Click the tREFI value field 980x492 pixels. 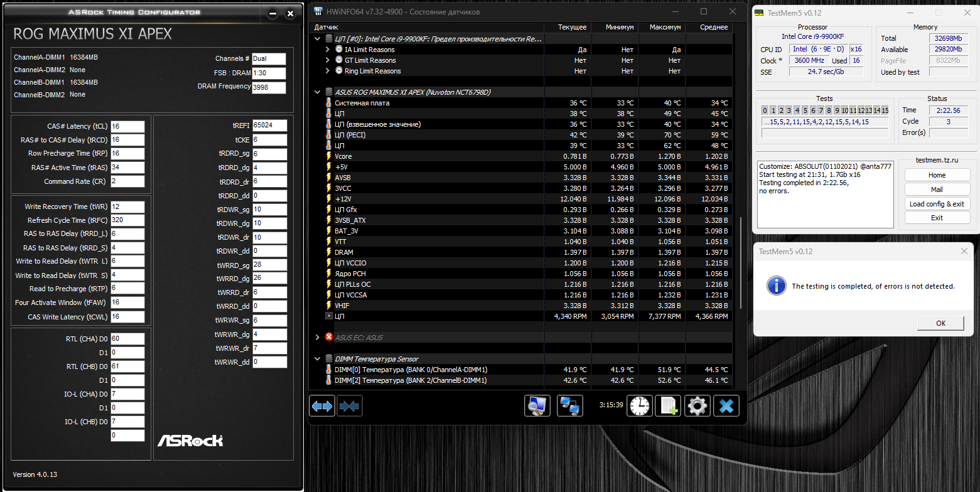pos(270,126)
